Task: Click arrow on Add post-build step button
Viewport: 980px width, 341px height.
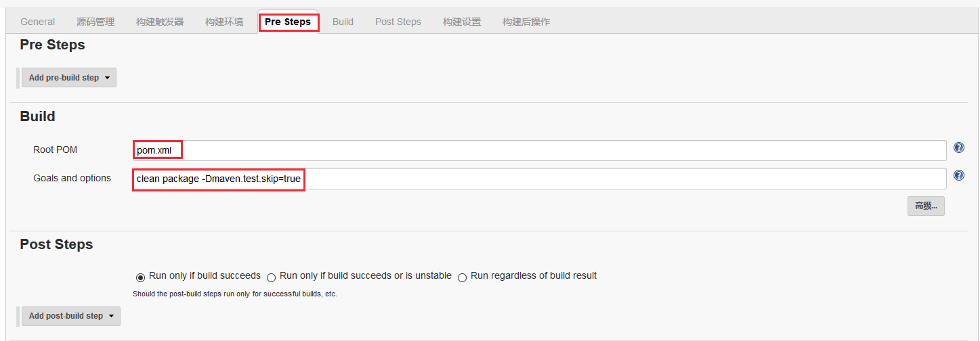Action: click(111, 316)
